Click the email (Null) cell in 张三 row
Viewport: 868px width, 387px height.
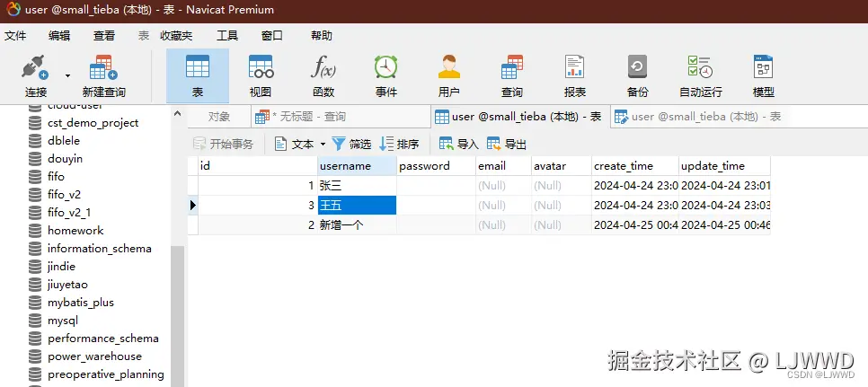point(503,186)
